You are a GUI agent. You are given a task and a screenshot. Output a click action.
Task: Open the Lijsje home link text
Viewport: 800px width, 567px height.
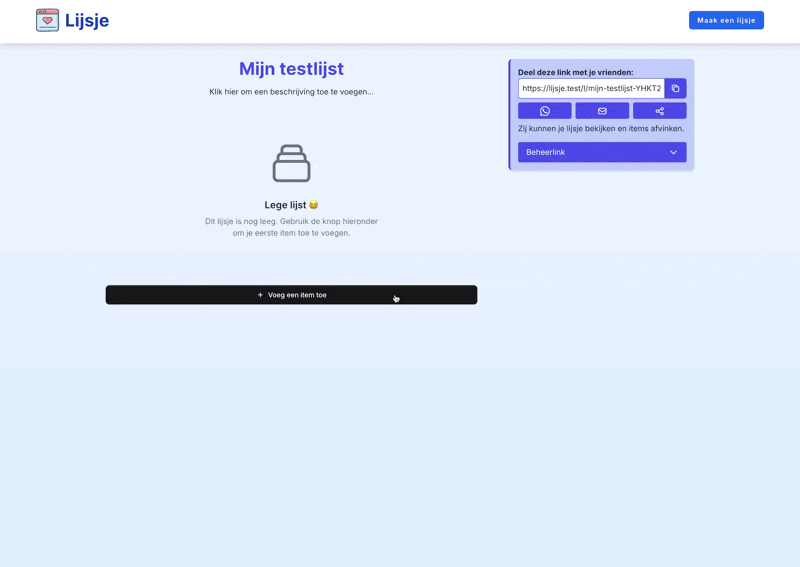click(x=87, y=20)
